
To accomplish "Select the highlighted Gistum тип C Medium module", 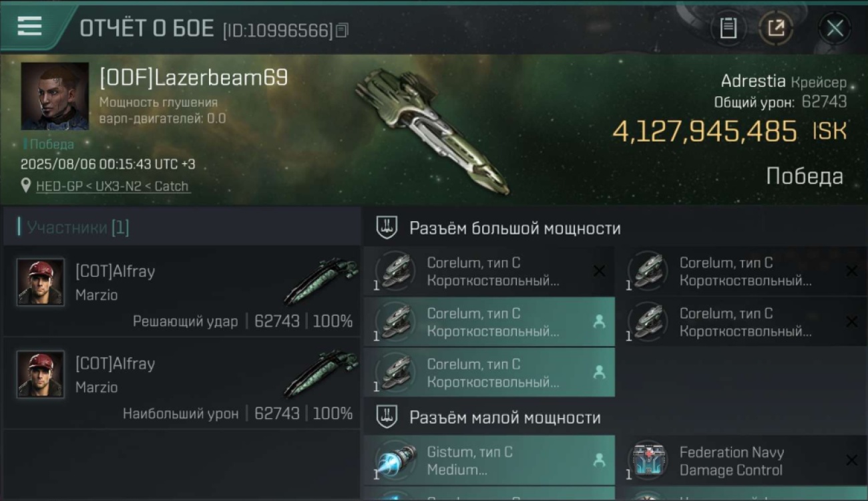I will point(489,460).
